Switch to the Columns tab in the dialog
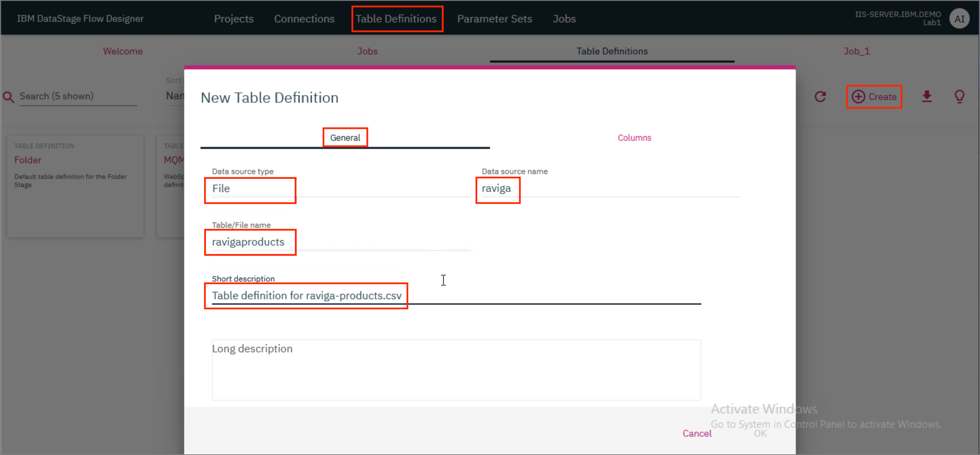 [x=634, y=138]
